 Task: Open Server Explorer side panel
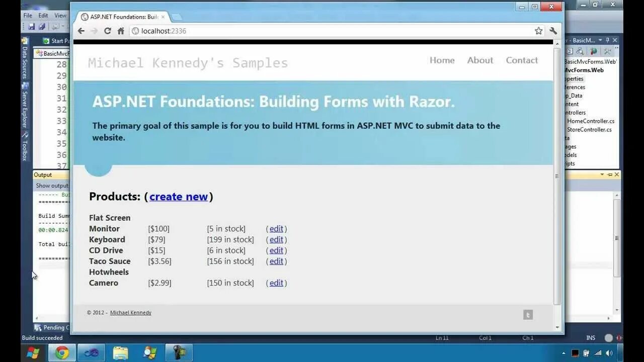point(25,105)
